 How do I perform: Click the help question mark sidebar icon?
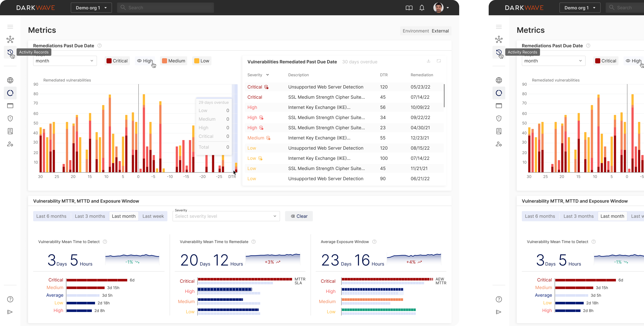pyautogui.click(x=10, y=299)
